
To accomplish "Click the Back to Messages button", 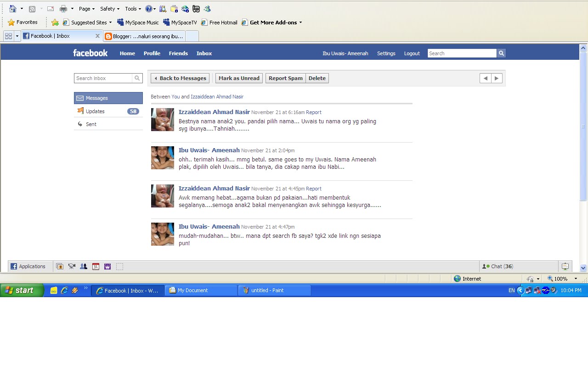I will (x=180, y=78).
